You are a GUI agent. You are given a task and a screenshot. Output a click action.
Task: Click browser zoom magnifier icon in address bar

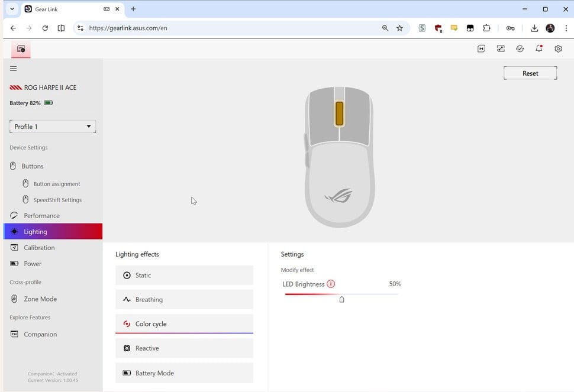[x=385, y=28]
